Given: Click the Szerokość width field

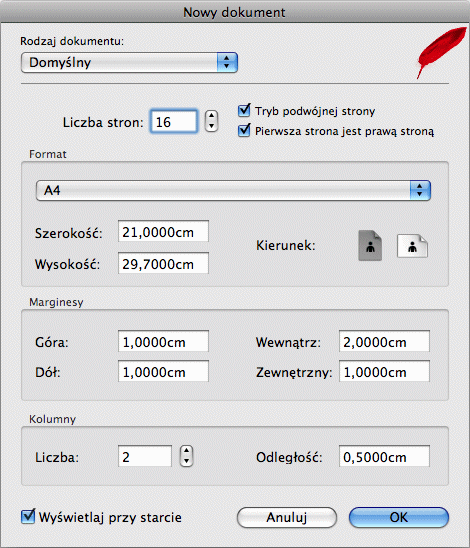Looking at the screenshot, I should pyautogui.click(x=163, y=231).
